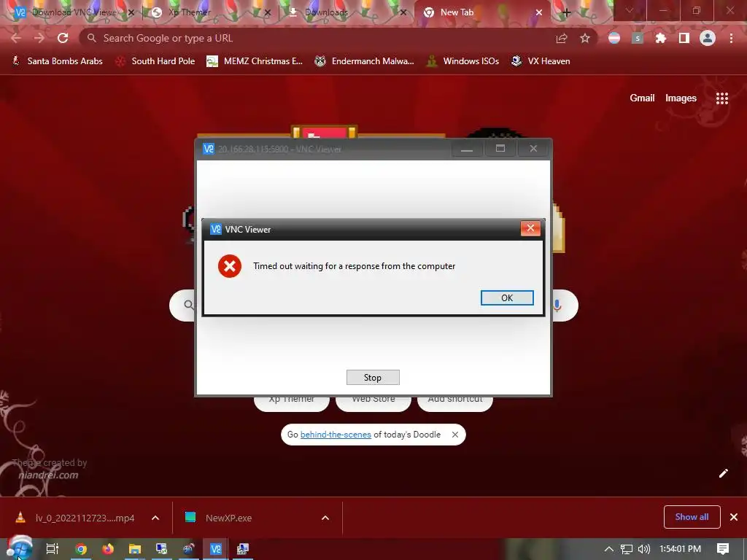Go forward in Chrome
The height and width of the screenshot is (560, 747).
click(39, 38)
